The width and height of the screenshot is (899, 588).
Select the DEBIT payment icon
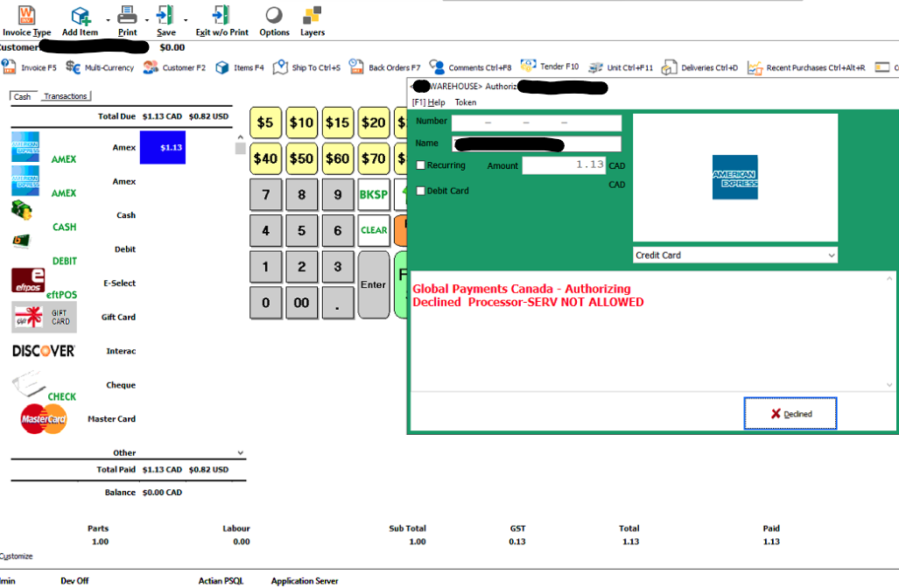pyautogui.click(x=21, y=241)
